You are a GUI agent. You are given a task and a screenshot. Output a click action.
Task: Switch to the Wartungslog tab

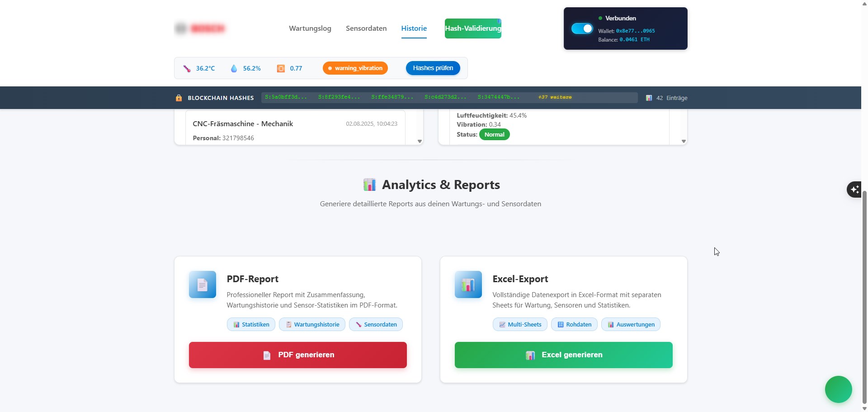pos(310,28)
